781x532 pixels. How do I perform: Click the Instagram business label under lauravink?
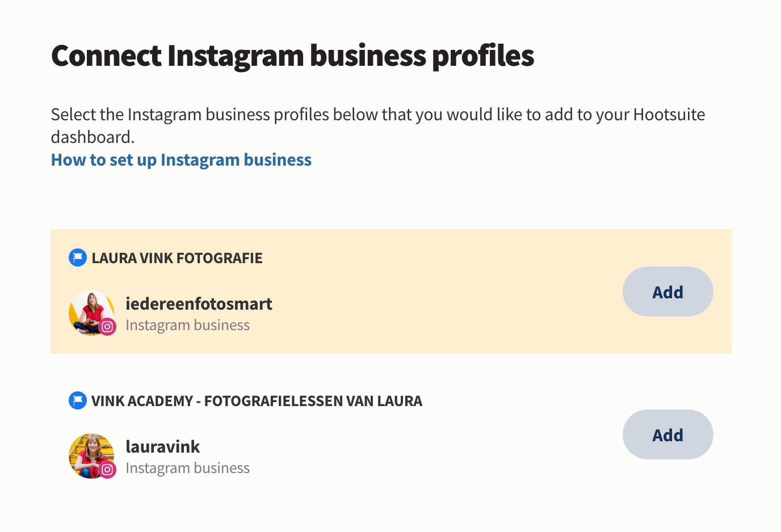[x=188, y=468]
